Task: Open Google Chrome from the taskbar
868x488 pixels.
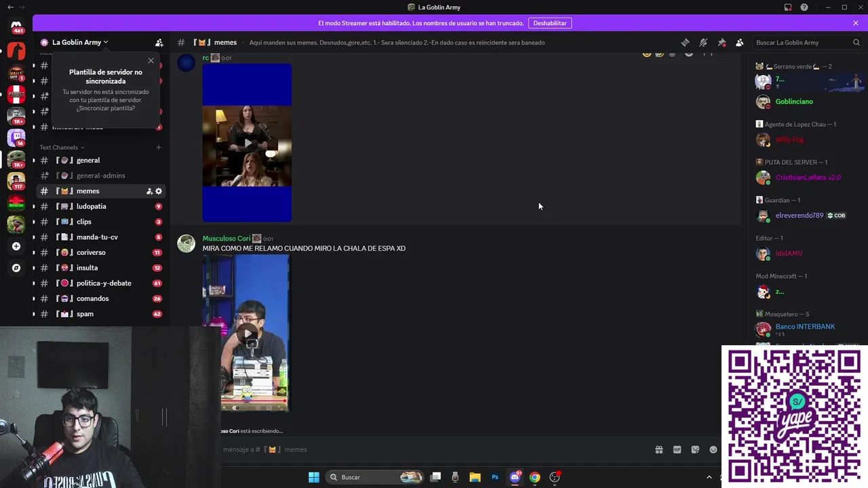Action: coord(535,477)
